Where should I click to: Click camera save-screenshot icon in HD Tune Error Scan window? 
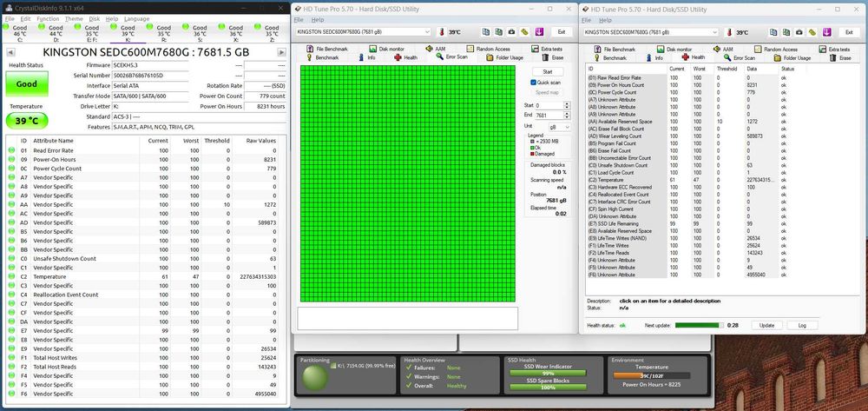point(511,32)
